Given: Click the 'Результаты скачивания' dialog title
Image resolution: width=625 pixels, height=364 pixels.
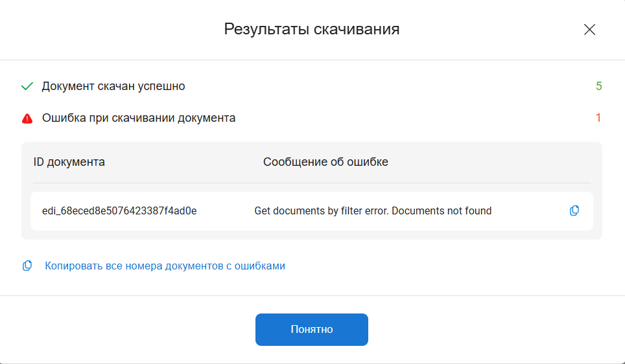Looking at the screenshot, I should pos(311,29).
